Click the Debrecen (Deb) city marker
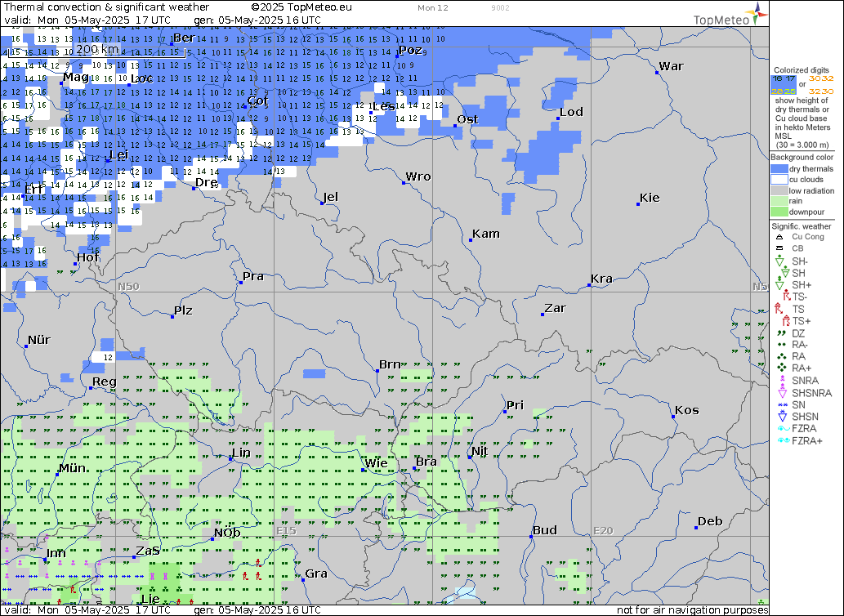844x616 pixels. [x=696, y=528]
